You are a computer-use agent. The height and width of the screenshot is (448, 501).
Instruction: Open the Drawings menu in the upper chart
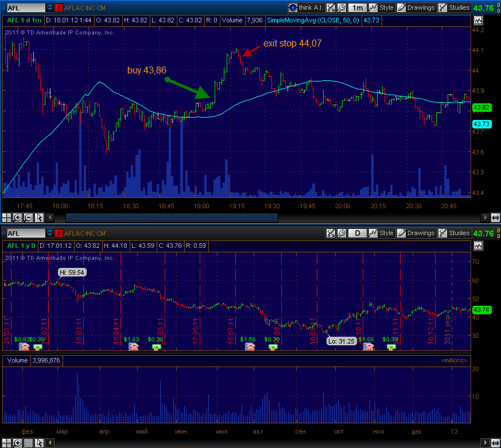tap(416, 7)
